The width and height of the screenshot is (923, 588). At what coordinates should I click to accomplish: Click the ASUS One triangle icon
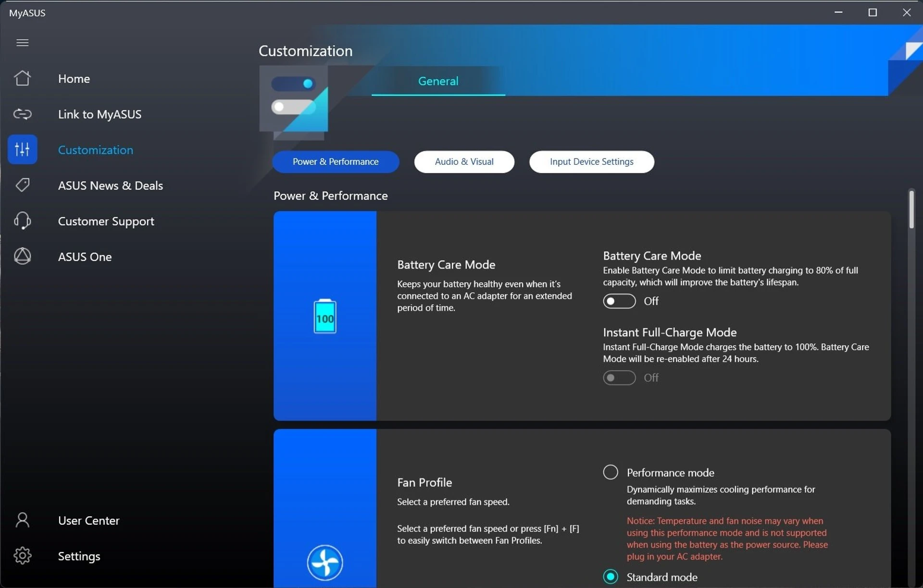click(22, 256)
